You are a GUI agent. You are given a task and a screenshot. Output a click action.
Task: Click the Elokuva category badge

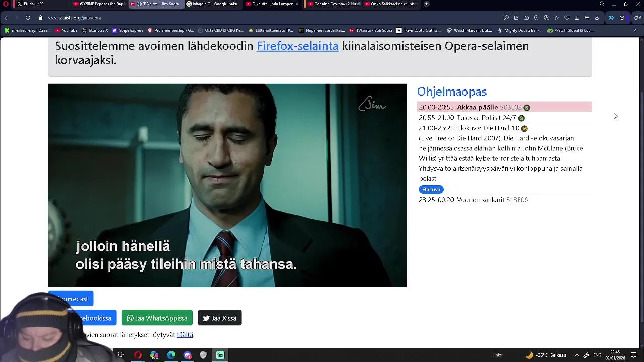tap(431, 189)
